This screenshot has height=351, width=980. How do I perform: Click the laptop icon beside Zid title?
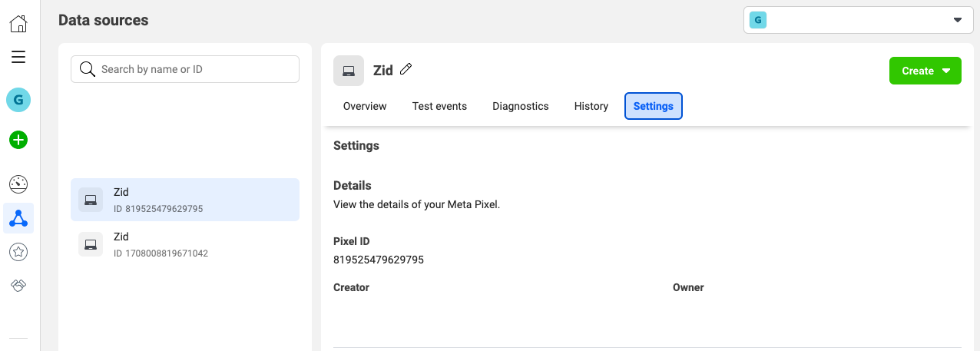(x=349, y=71)
